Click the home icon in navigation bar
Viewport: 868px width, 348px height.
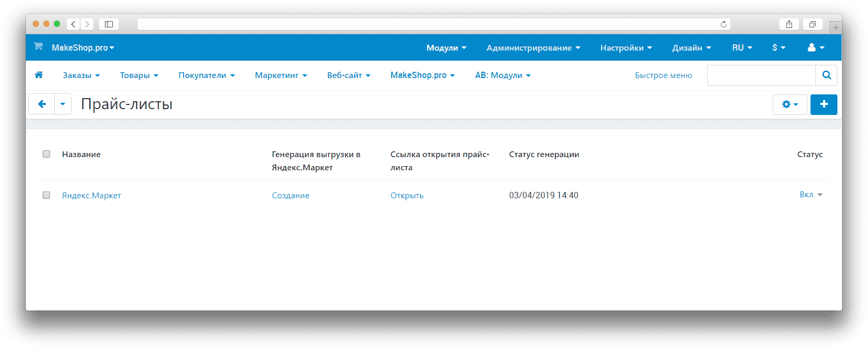pos(38,75)
